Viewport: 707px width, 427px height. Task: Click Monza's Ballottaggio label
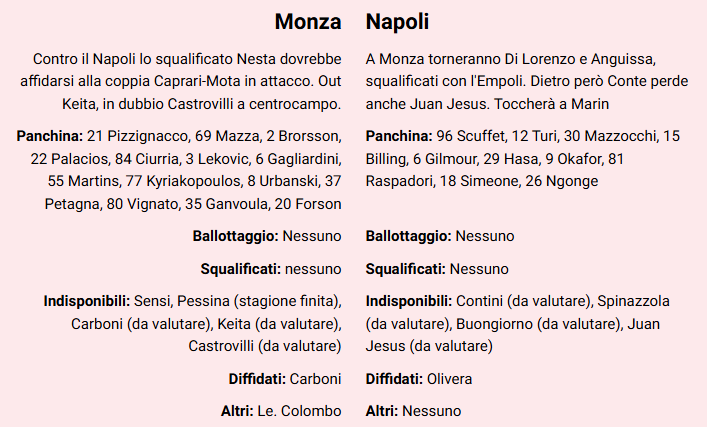click(235, 236)
